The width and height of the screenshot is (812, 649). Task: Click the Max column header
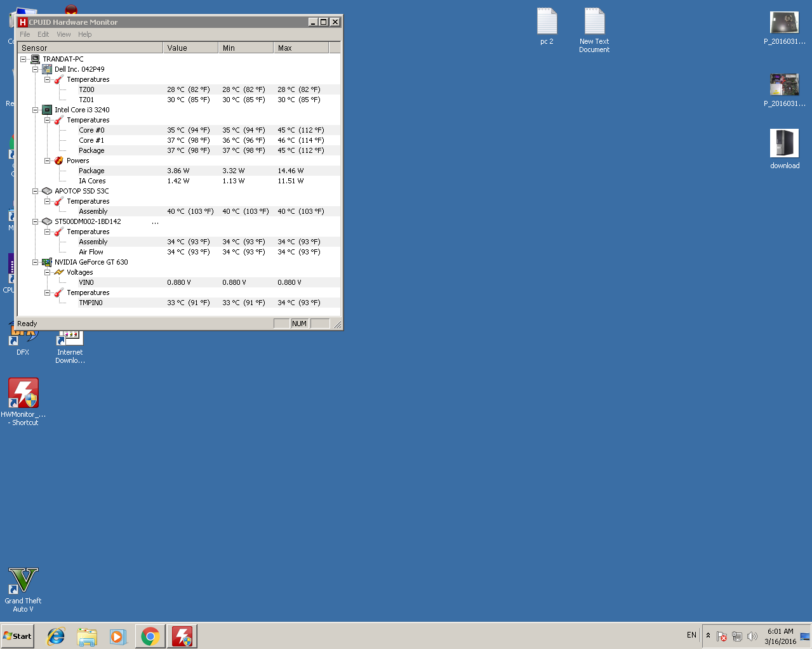[x=301, y=48]
